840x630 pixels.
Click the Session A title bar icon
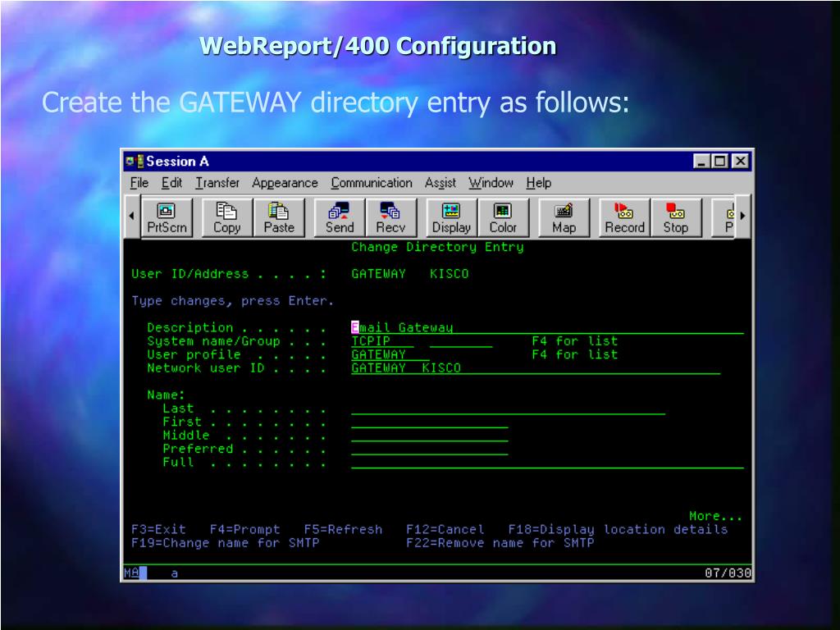134,161
